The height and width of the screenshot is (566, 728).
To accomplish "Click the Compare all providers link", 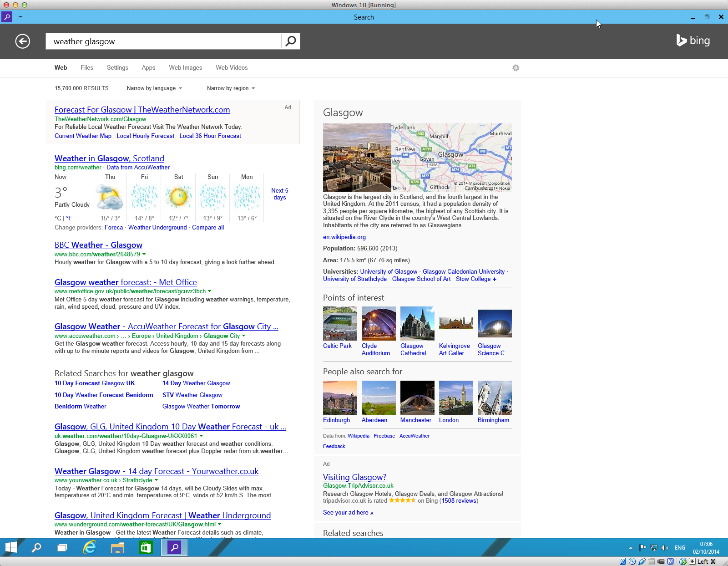I will click(x=208, y=228).
